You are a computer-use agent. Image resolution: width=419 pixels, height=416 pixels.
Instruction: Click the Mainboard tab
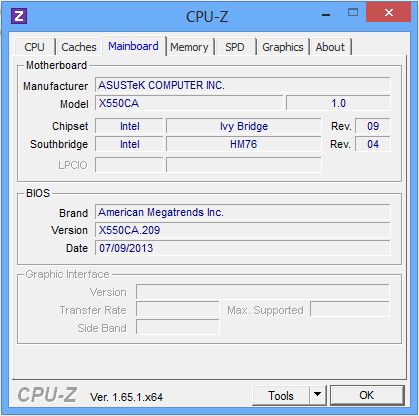click(134, 46)
